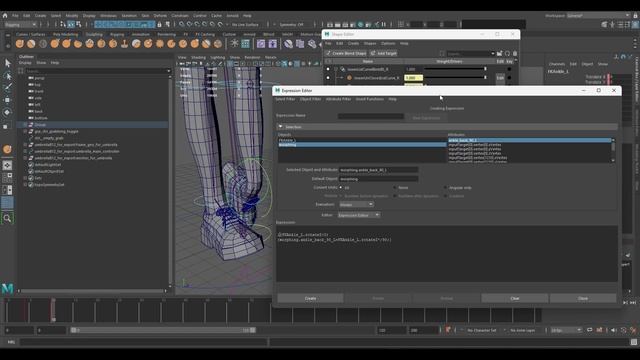This screenshot has height=360, width=640.
Task: Toggle visibility dot of first Shape Editor row
Action: pyautogui.click(x=328, y=69)
